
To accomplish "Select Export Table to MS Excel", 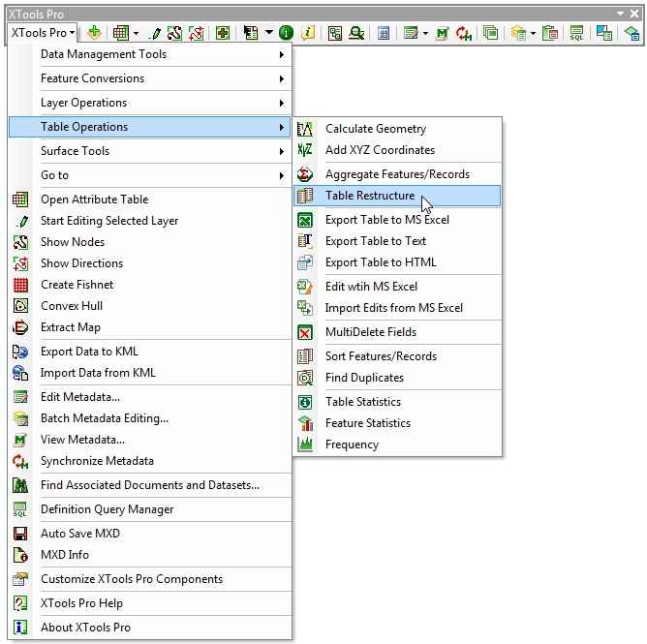I will [397, 220].
